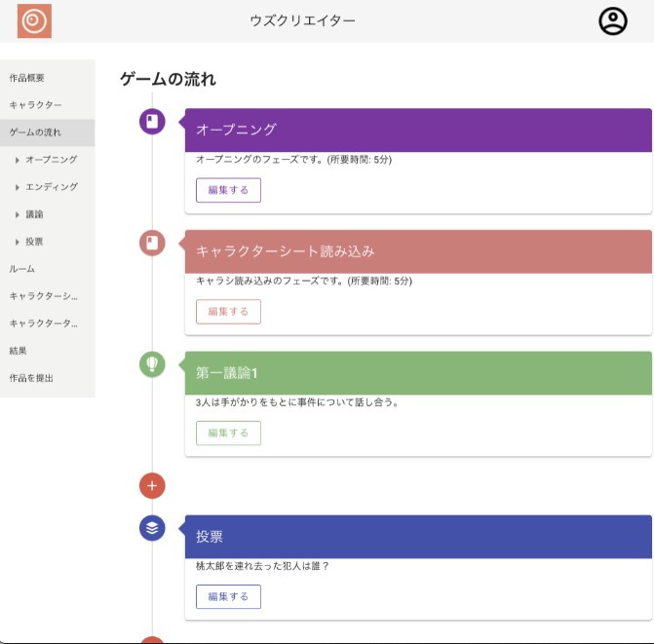Open the user account profile icon
The height and width of the screenshot is (644, 654).
612,21
